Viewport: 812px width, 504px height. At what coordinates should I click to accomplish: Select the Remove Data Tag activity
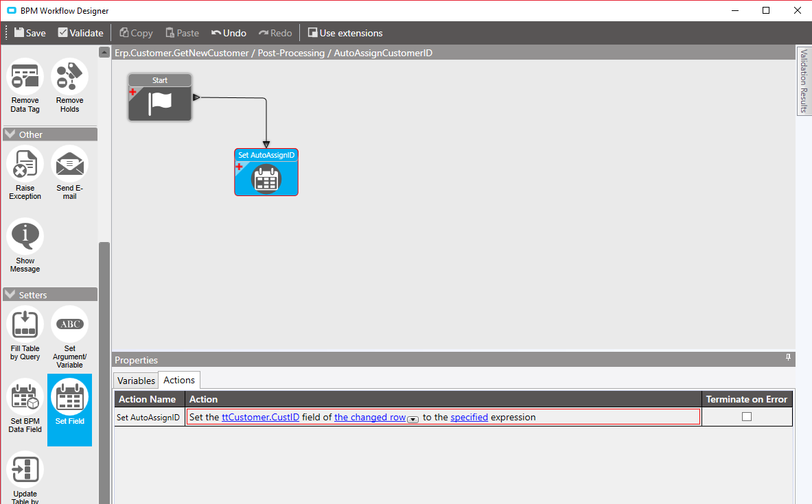coord(25,86)
